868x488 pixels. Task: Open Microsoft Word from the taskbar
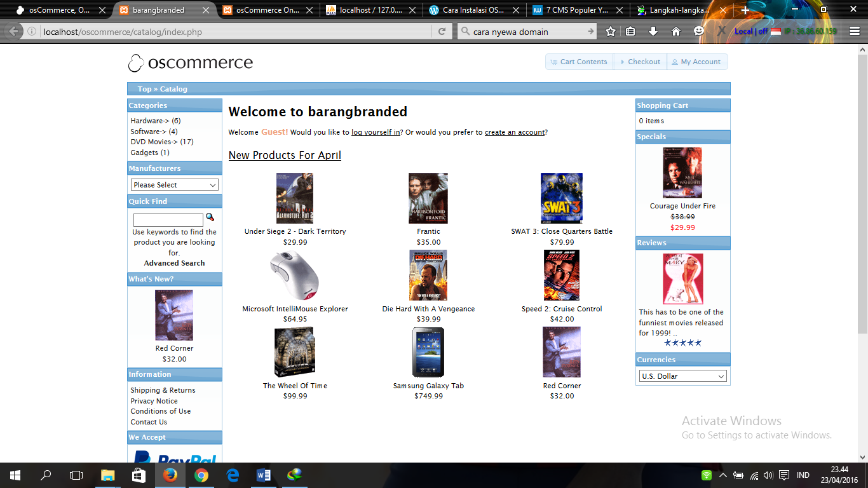263,475
